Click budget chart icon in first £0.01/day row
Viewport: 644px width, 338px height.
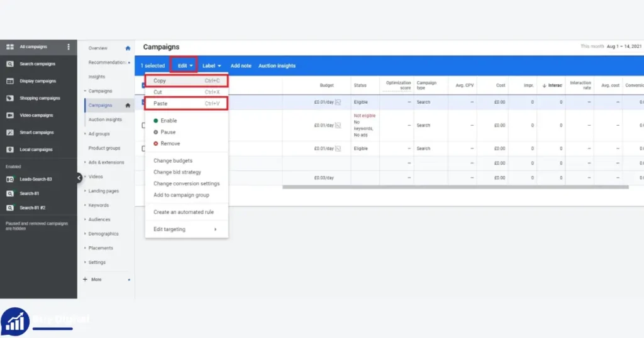pos(338,102)
